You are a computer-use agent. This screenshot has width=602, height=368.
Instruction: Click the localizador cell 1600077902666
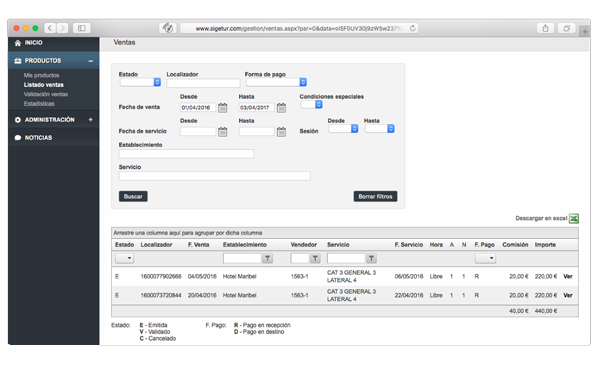tap(161, 276)
